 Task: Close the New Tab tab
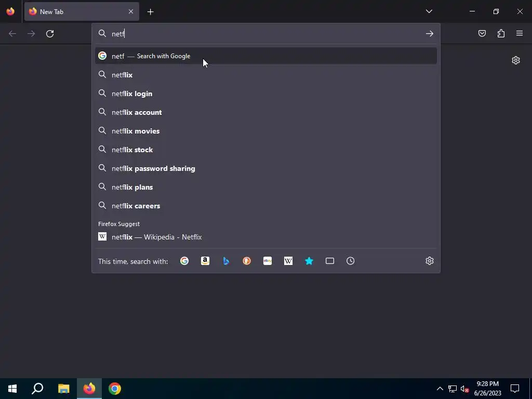131,11
